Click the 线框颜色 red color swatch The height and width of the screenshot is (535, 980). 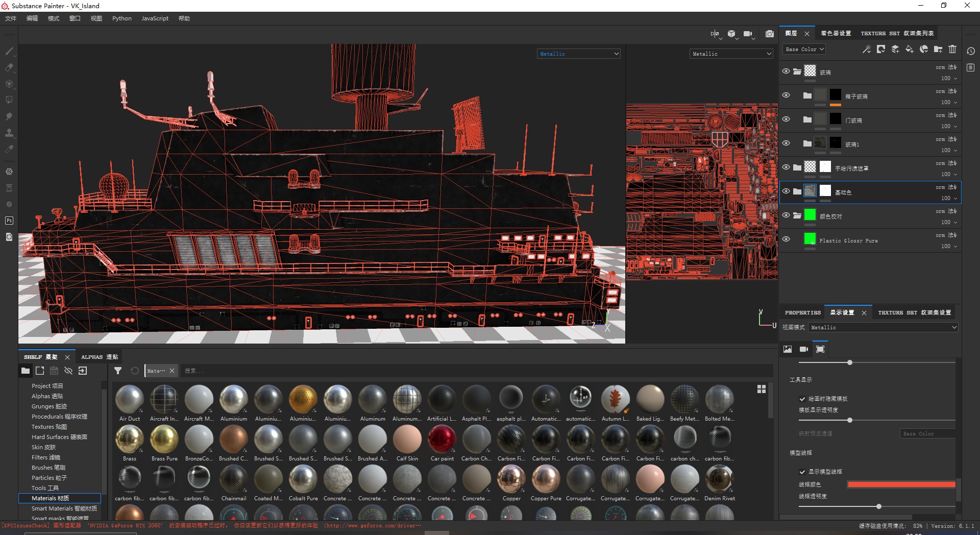tap(901, 484)
